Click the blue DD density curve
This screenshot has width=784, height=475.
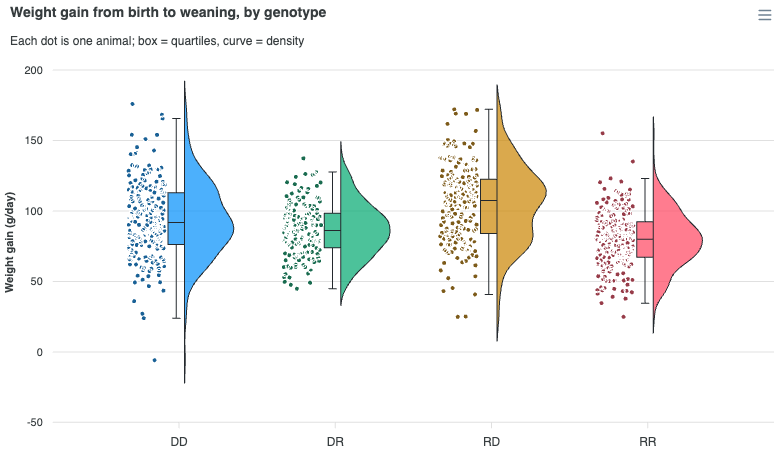[x=205, y=228]
